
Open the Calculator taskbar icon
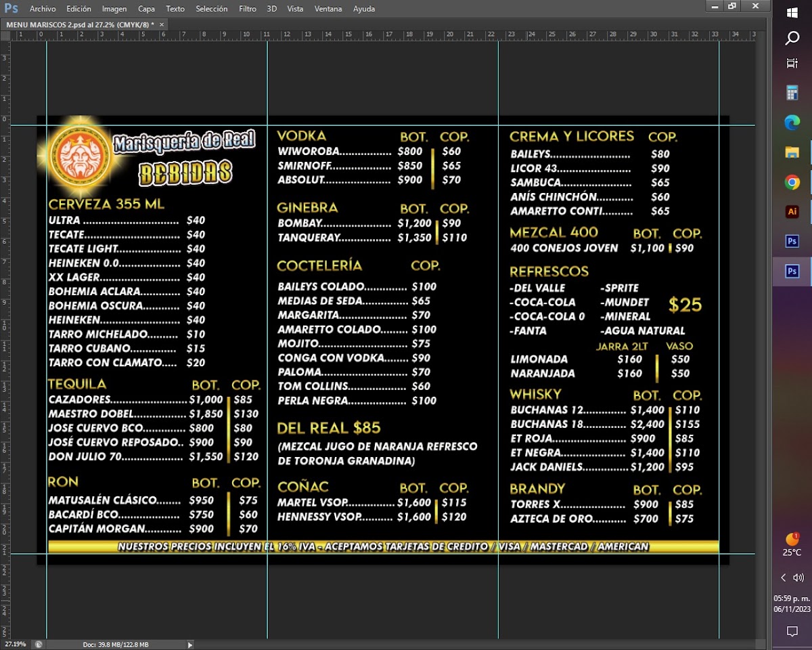792,93
